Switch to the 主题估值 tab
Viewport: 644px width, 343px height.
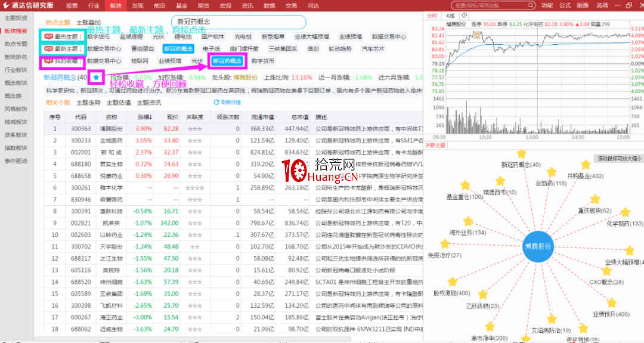pyautogui.click(x=119, y=103)
